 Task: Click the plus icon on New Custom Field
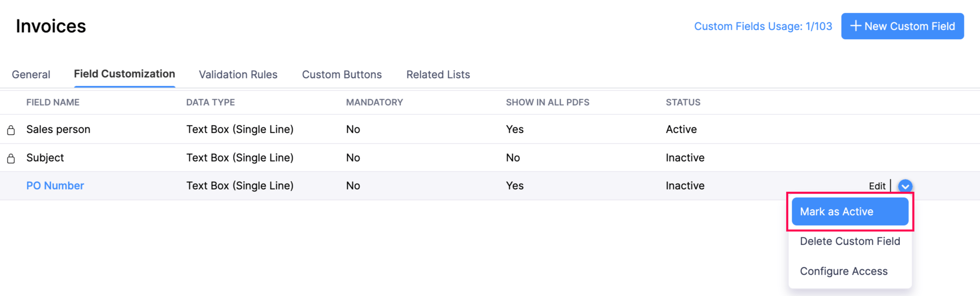click(856, 26)
